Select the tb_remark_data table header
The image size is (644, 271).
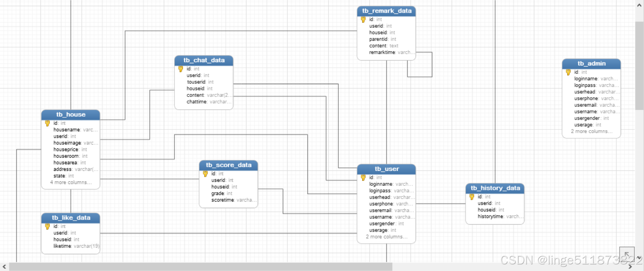386,11
